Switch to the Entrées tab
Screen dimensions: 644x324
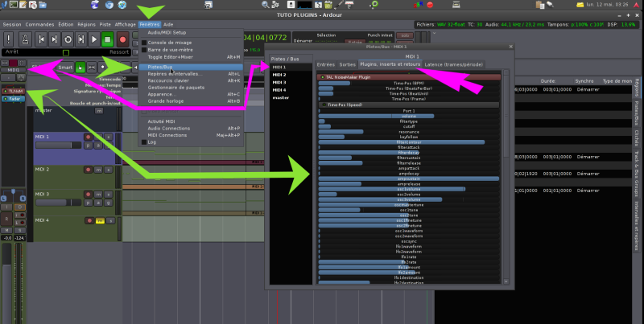pos(326,64)
